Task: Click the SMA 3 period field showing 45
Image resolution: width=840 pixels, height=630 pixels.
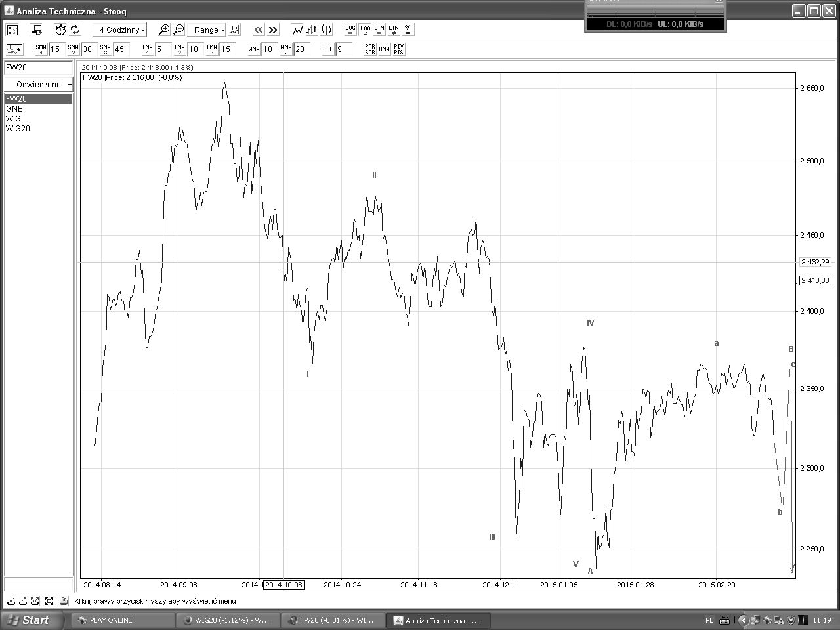Action: 121,49
